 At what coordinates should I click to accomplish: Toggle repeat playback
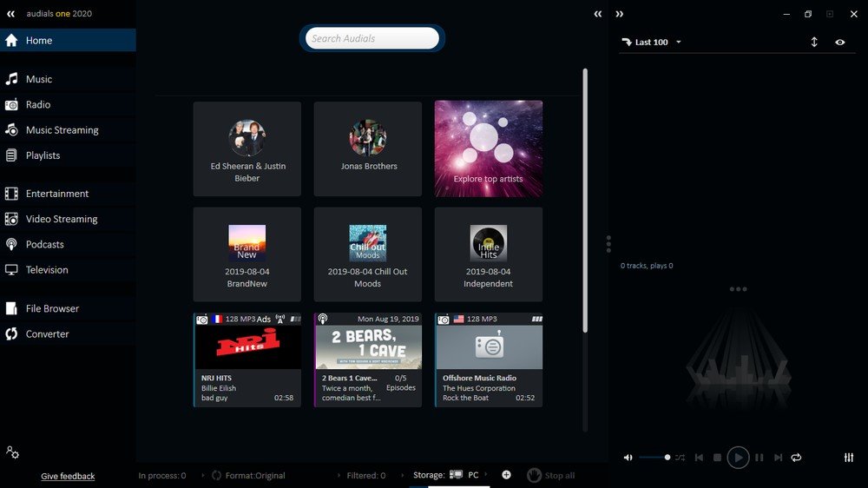(797, 458)
